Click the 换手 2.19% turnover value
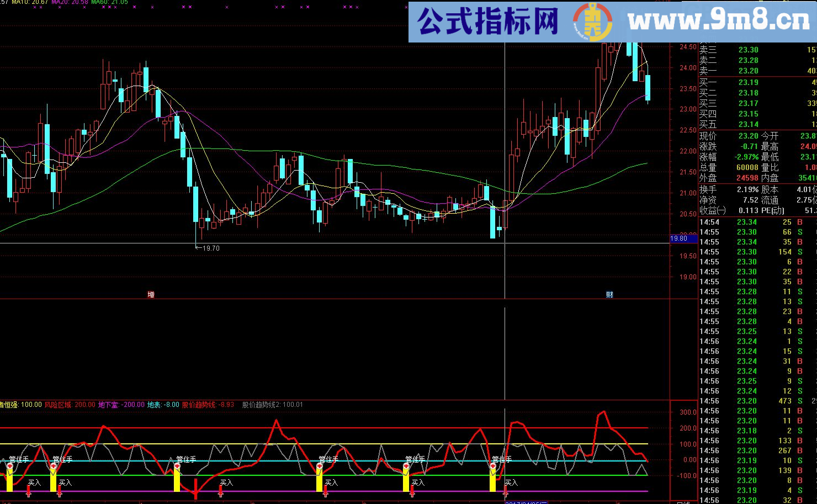 coord(747,189)
